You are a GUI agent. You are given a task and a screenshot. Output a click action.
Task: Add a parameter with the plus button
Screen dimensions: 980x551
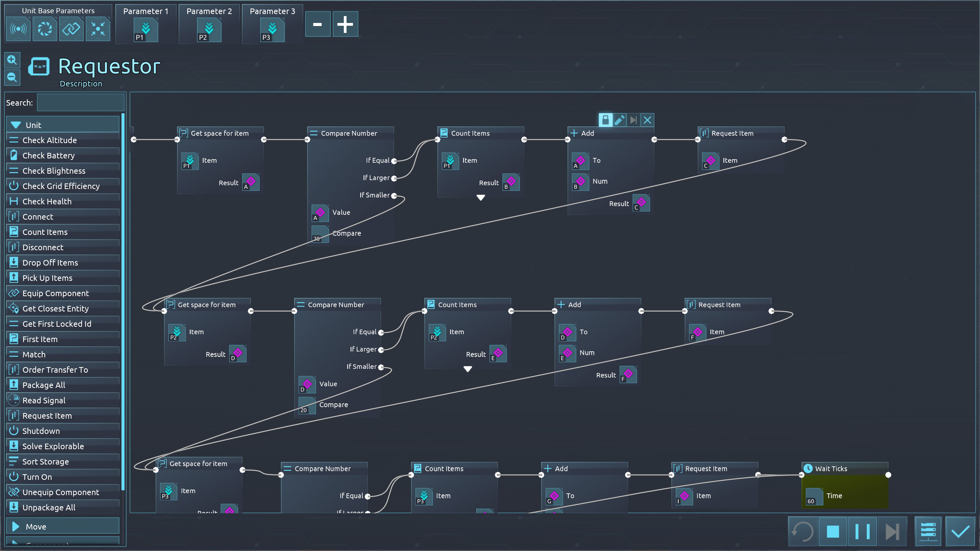click(x=345, y=24)
